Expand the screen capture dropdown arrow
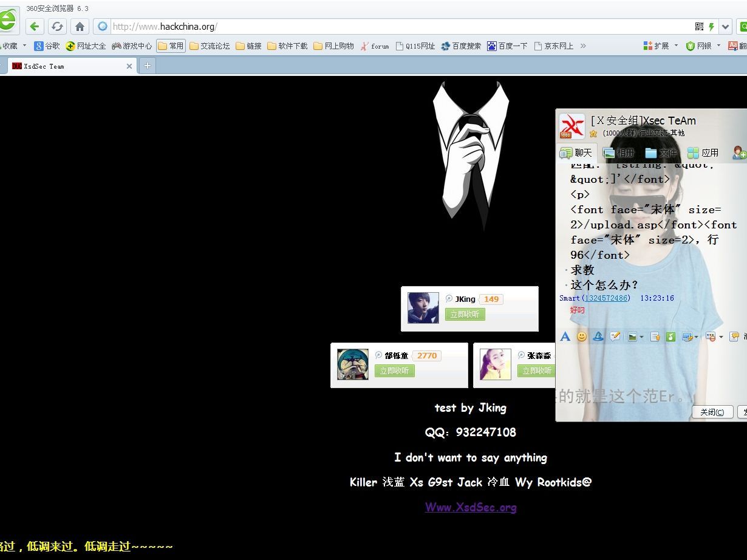 point(696,337)
